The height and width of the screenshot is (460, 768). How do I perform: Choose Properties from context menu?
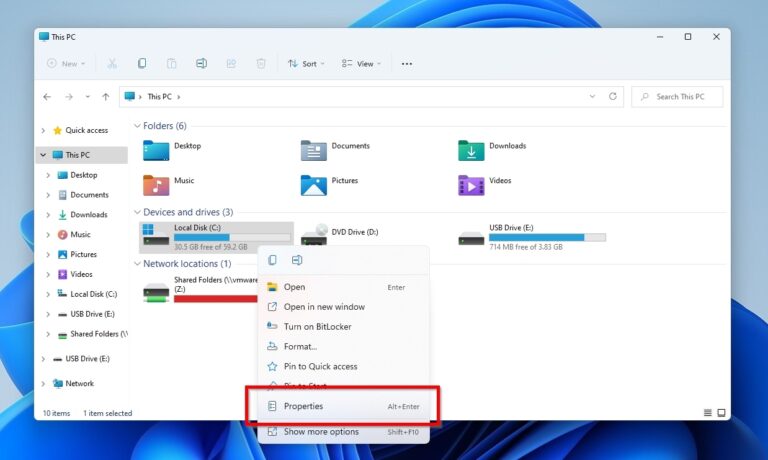pyautogui.click(x=343, y=406)
